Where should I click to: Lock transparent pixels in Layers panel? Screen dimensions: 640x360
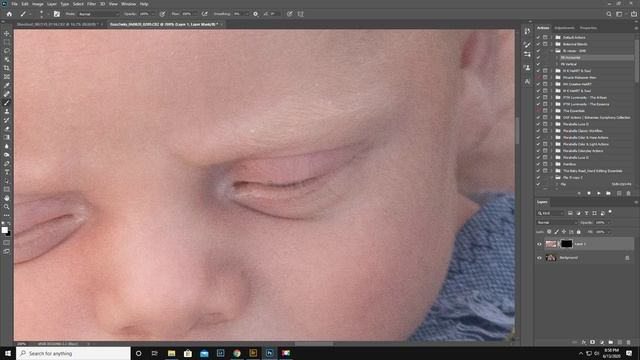549,232
